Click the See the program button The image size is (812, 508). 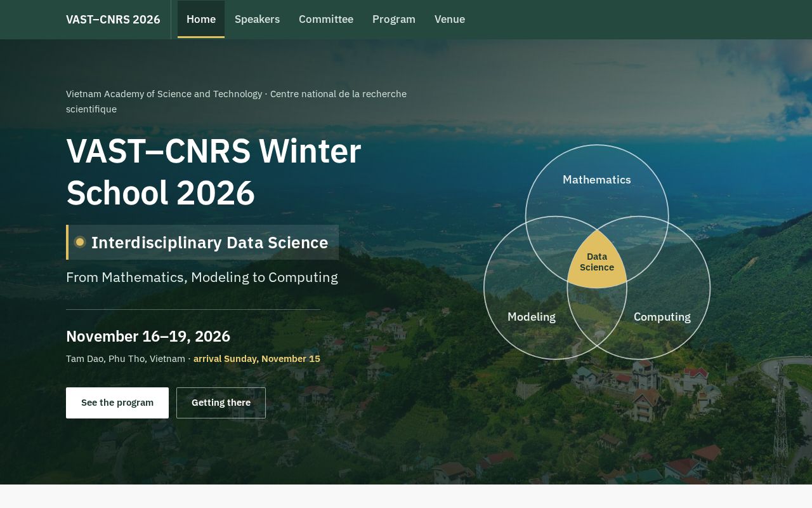tap(117, 403)
